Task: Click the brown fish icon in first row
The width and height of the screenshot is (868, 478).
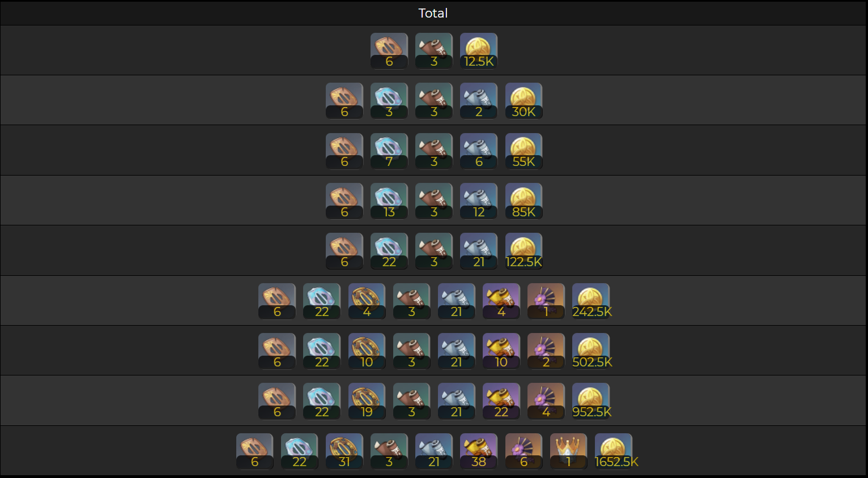Action: pyautogui.click(x=434, y=51)
